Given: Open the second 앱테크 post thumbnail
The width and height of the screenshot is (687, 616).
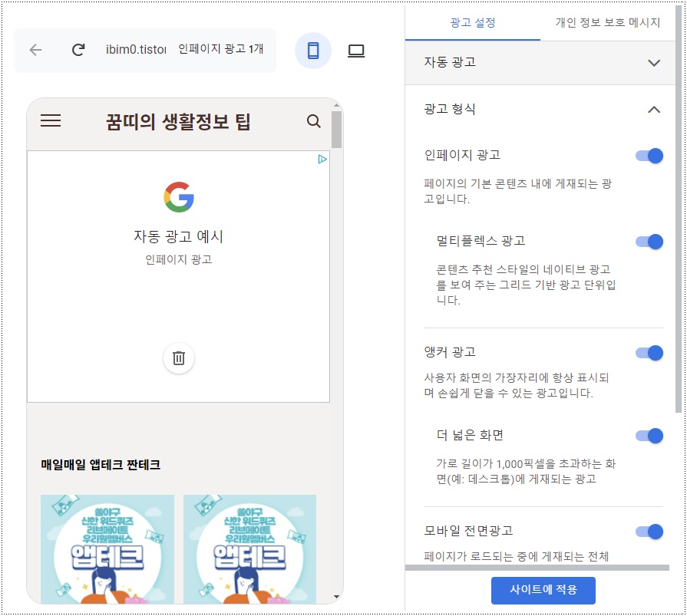Looking at the screenshot, I should 249,549.
